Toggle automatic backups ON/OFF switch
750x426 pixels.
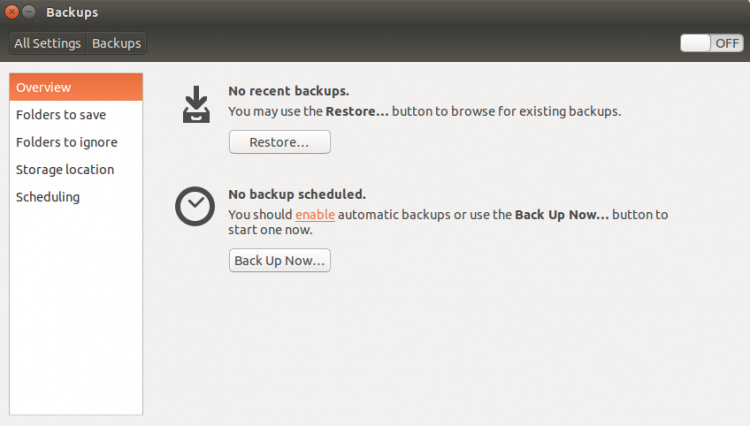pyautogui.click(x=711, y=43)
